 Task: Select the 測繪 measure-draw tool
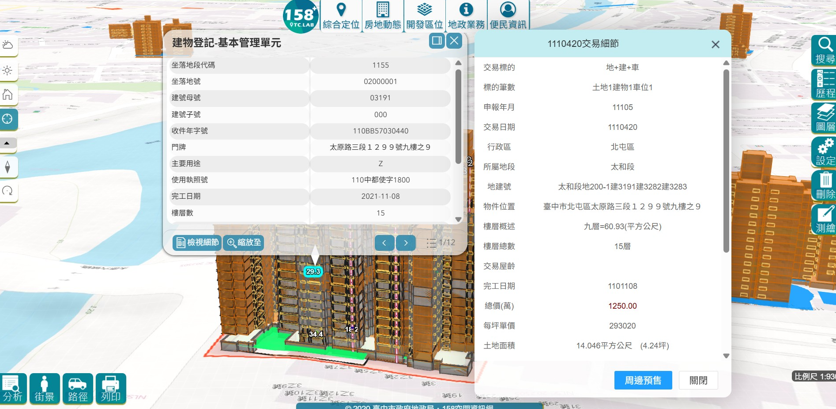824,220
